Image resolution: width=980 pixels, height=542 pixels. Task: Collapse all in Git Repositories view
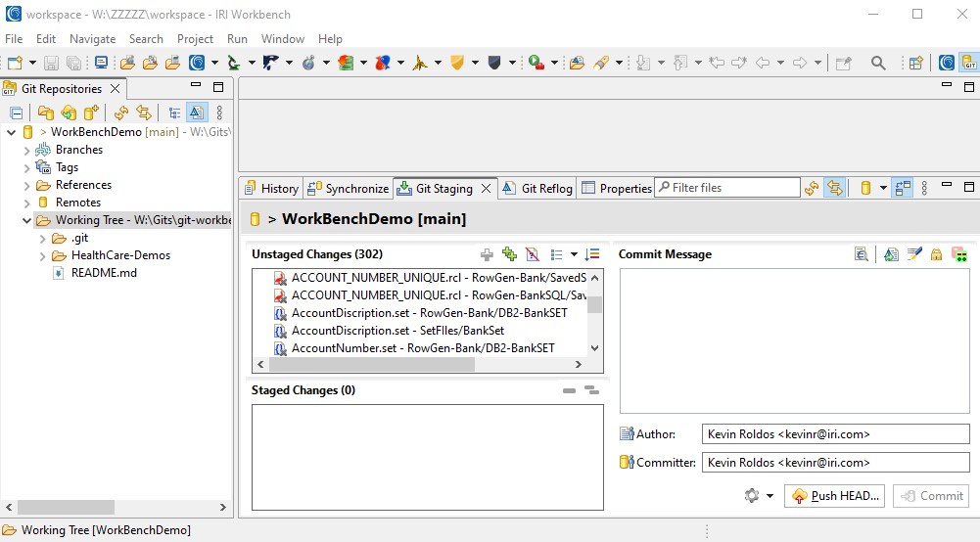17,113
